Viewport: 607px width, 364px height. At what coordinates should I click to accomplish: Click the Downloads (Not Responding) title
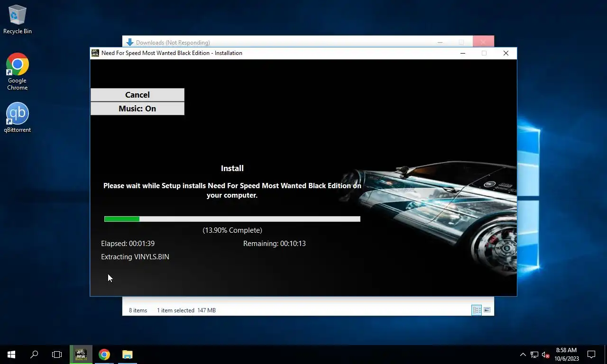[173, 43]
